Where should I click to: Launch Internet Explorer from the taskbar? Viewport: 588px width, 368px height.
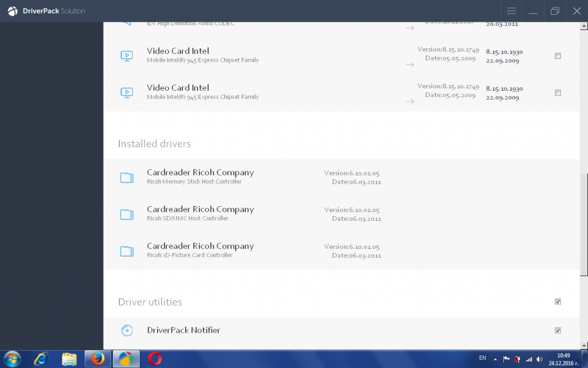click(x=41, y=359)
